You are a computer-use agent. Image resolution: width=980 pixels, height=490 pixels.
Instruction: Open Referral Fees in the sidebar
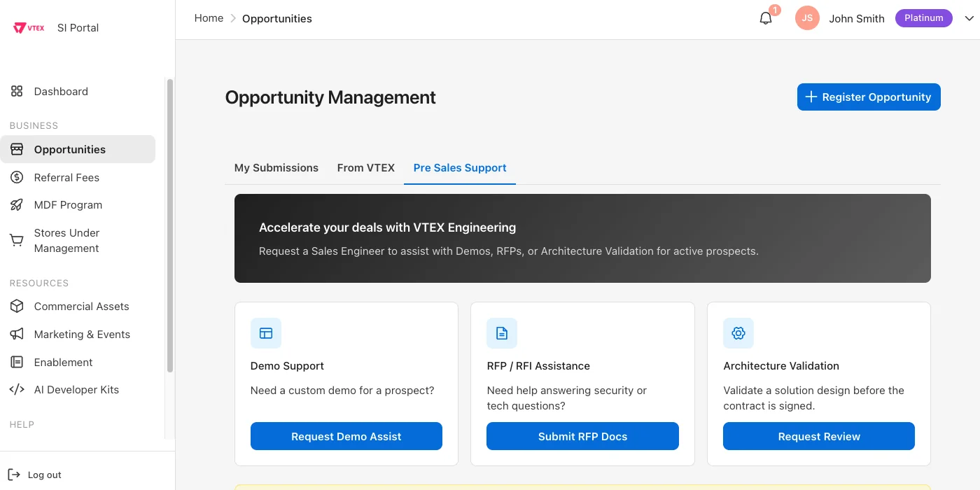[x=78, y=177]
